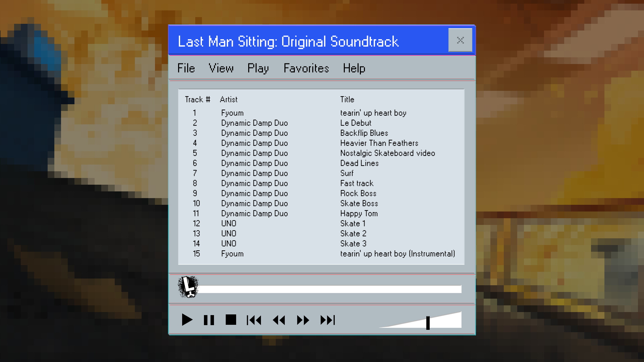Open the Play menu

coord(258,68)
